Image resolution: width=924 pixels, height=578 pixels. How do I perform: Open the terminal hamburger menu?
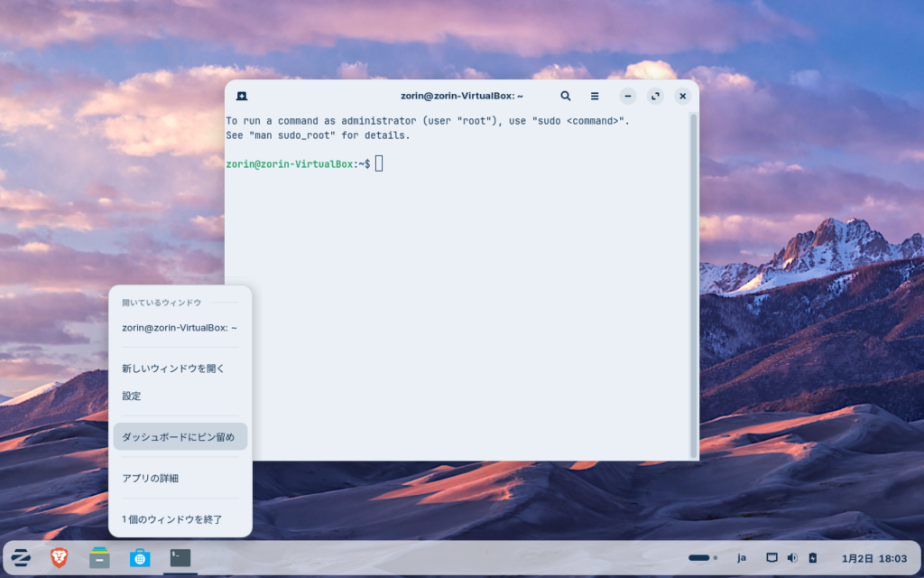(x=595, y=96)
